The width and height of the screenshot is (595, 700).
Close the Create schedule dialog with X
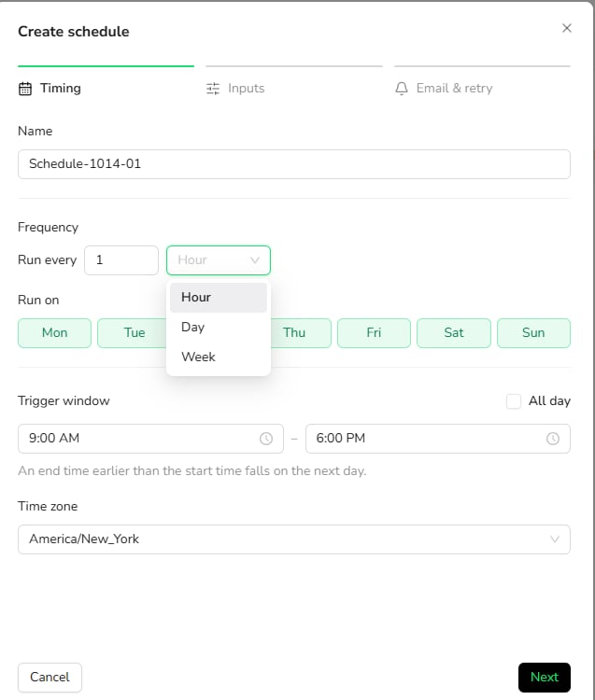pos(567,28)
